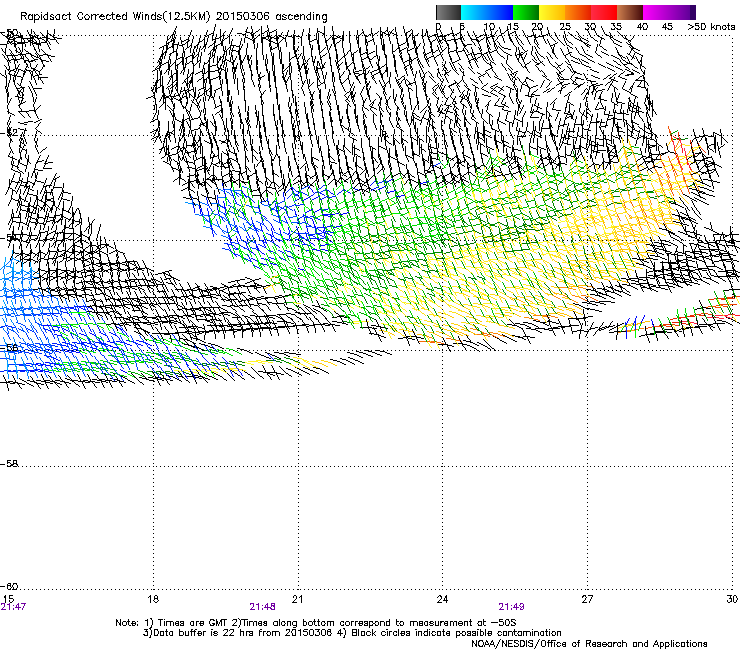The width and height of the screenshot is (740, 650).
Task: Click the '40' legend scale label
Action: pyautogui.click(x=642, y=27)
